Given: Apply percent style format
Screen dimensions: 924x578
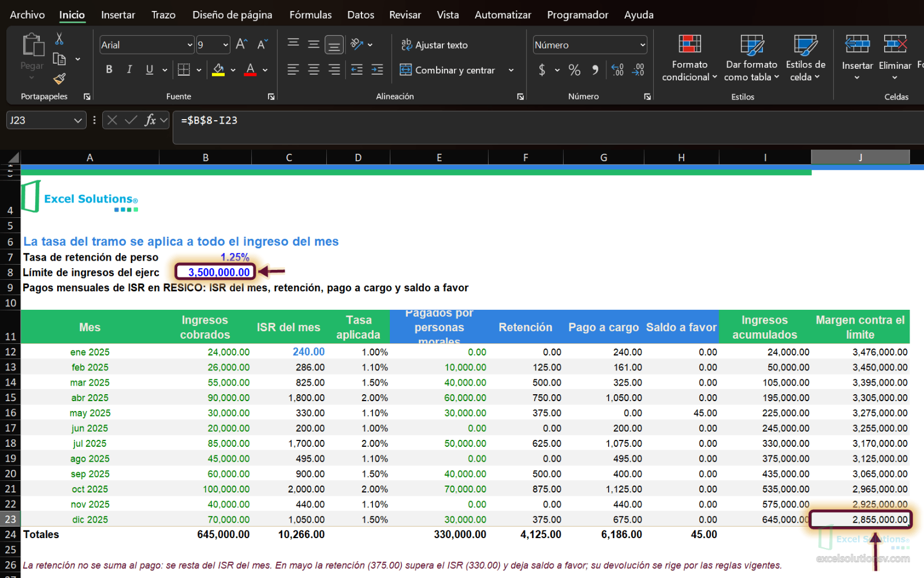Looking at the screenshot, I should [x=574, y=70].
